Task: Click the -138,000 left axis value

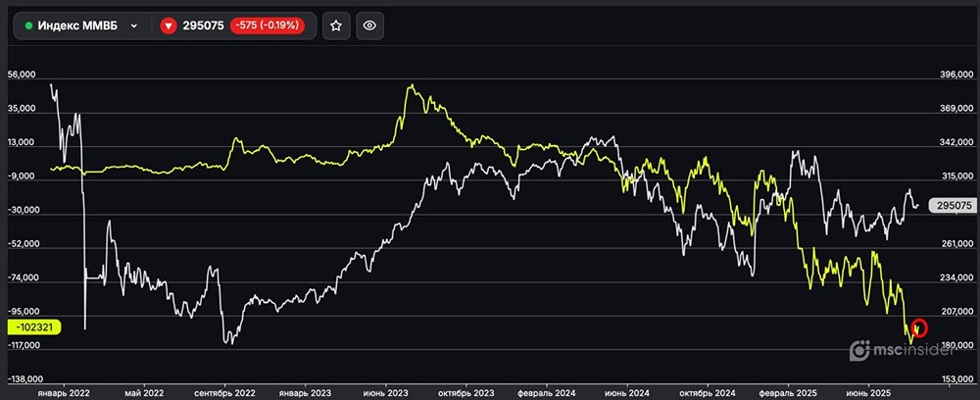Action: click(25, 379)
